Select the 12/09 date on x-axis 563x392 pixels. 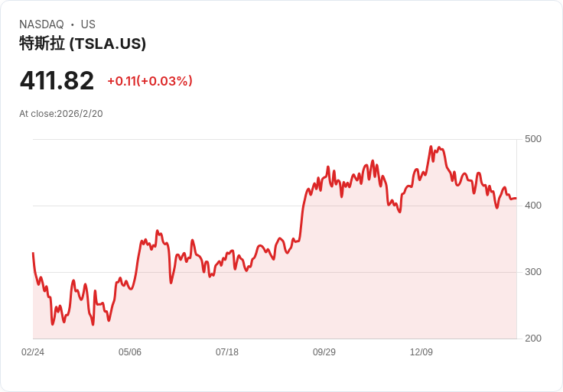(421, 352)
